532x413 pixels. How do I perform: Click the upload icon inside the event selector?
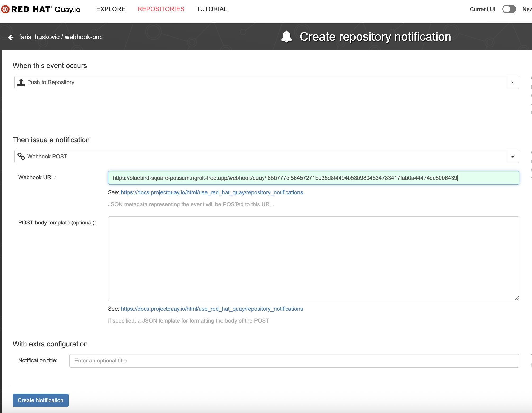(21, 82)
